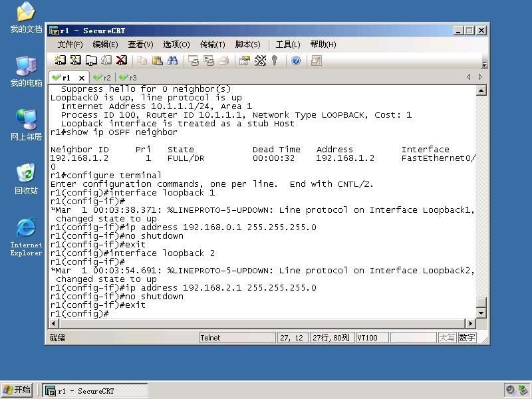Click the final 'r1(config)#' prompt

tap(80, 314)
